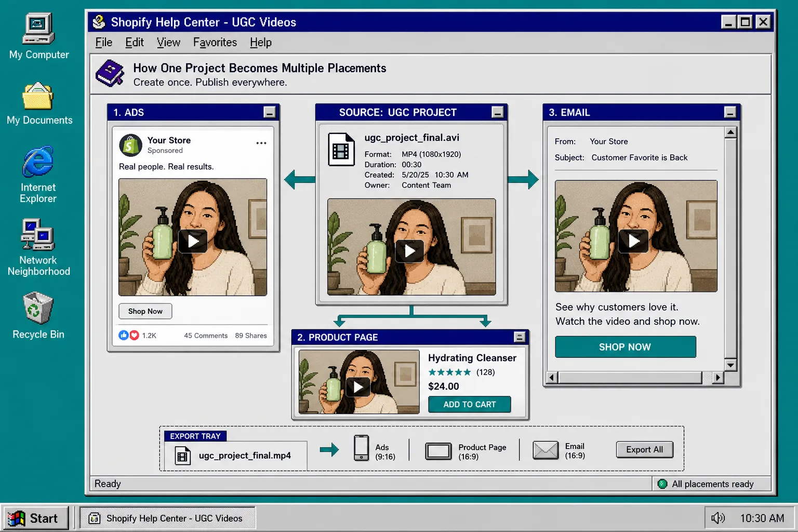Click the green all placements ready indicator
The image size is (798, 532).
click(662, 484)
